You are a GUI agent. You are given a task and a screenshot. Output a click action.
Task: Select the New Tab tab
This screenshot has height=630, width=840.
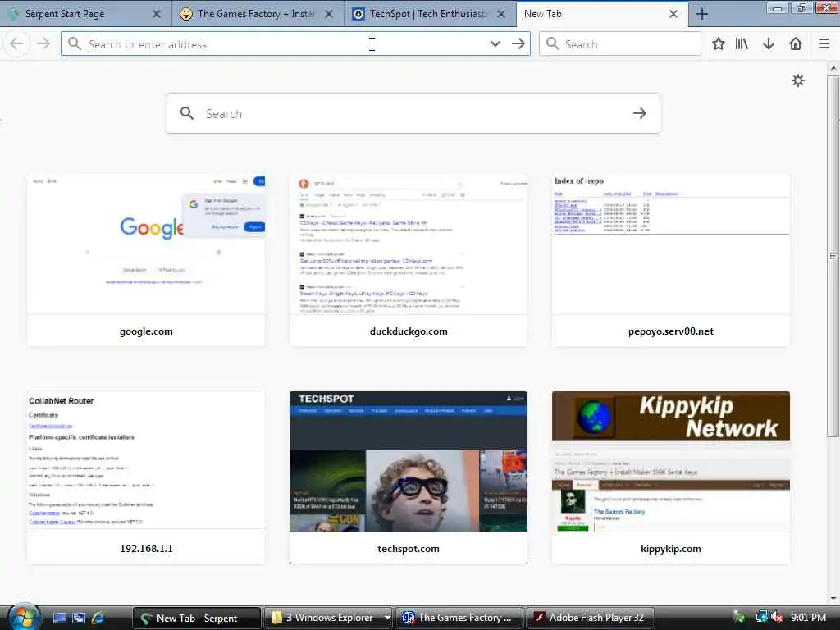pos(603,14)
